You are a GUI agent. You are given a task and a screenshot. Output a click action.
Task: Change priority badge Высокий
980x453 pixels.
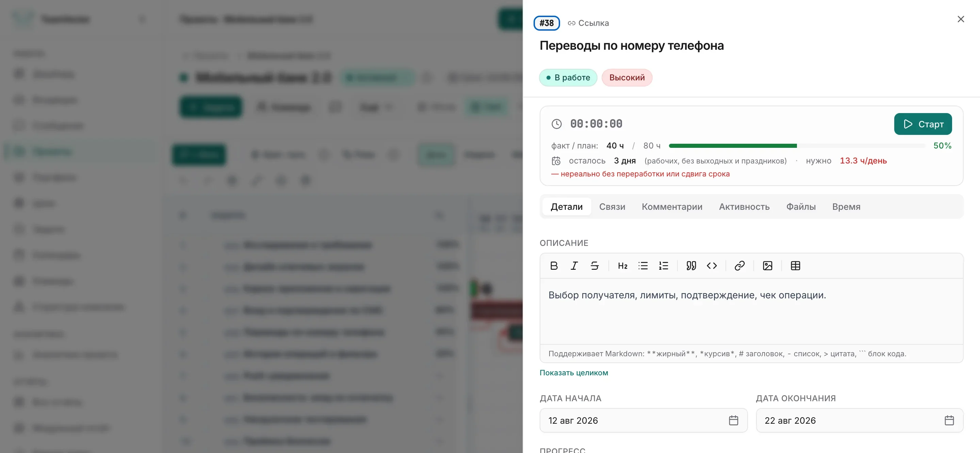(x=627, y=78)
